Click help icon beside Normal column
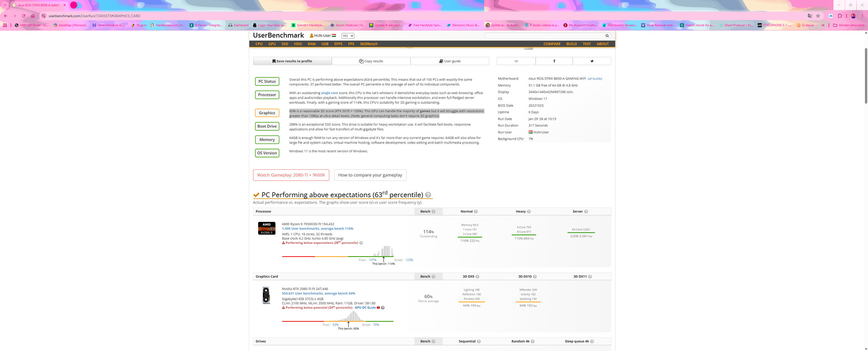This screenshot has height=351, width=868. (476, 211)
